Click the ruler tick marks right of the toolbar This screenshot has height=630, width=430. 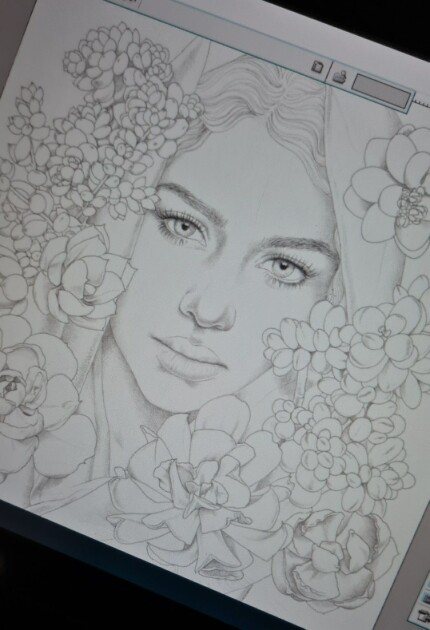pyautogui.click(x=422, y=104)
